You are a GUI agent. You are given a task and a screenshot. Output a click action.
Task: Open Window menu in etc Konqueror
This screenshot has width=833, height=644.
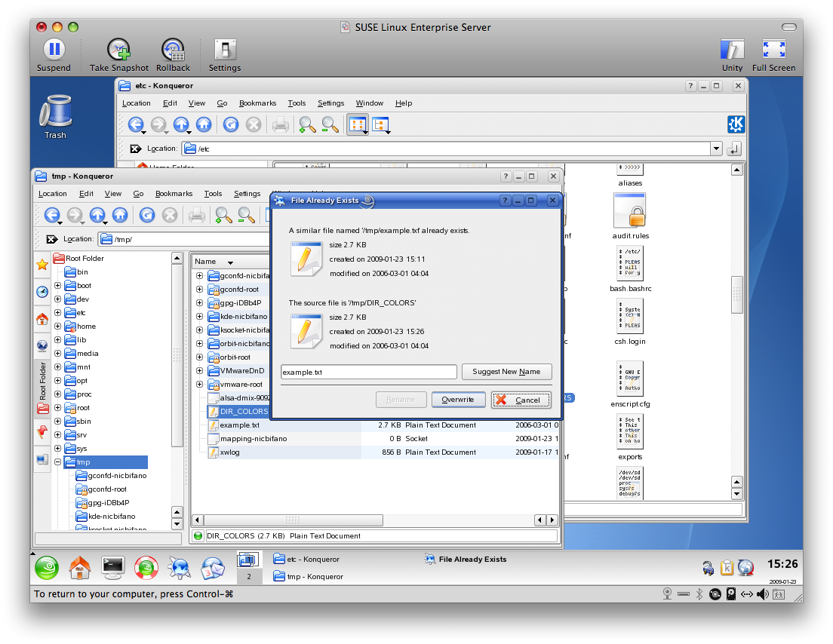point(369,103)
